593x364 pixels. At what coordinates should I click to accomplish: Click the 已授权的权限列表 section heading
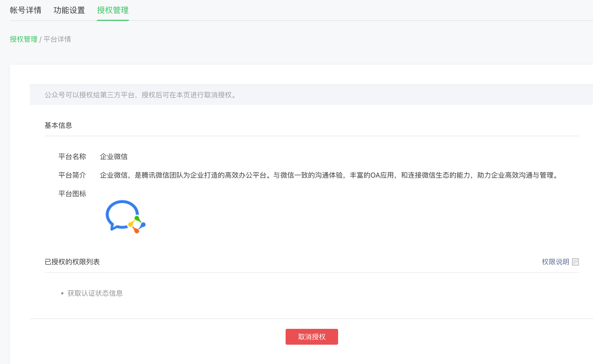pos(72,262)
